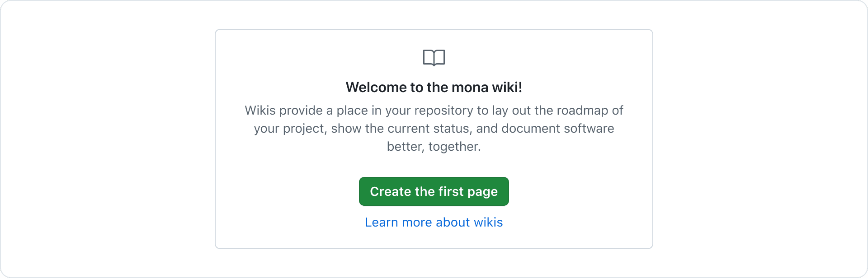
Task: Click the green Create the first page button
Action: 434,191
